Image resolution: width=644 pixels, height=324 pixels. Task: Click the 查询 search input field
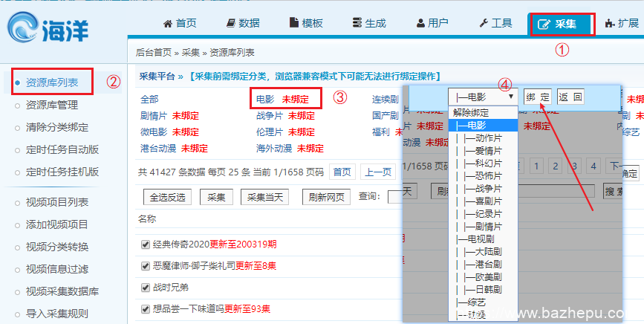[x=394, y=197]
